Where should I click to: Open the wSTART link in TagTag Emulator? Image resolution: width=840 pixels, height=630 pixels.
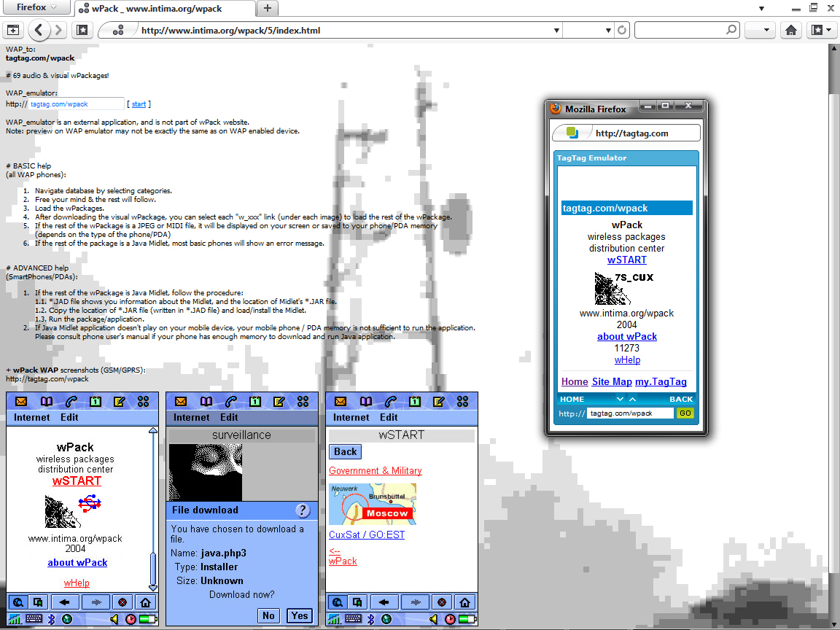point(626,260)
